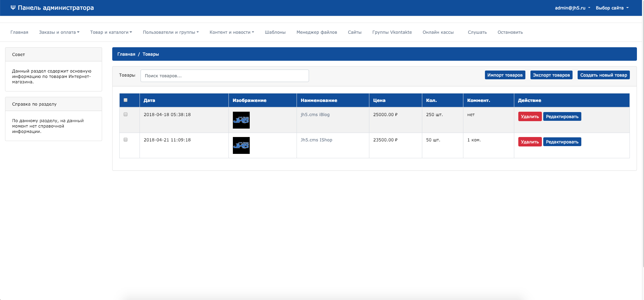The width and height of the screenshot is (644, 300).
Task: Open the Выбор сайта dropdown
Action: (x=612, y=8)
